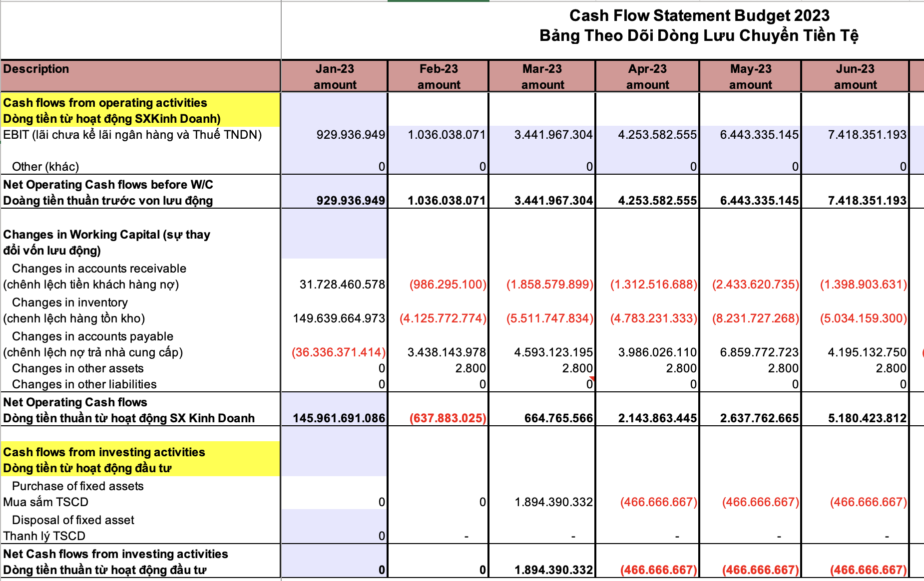Select receivable value (1.312.516.688)
Image resolution: width=924 pixels, height=581 pixels.
pos(654,285)
